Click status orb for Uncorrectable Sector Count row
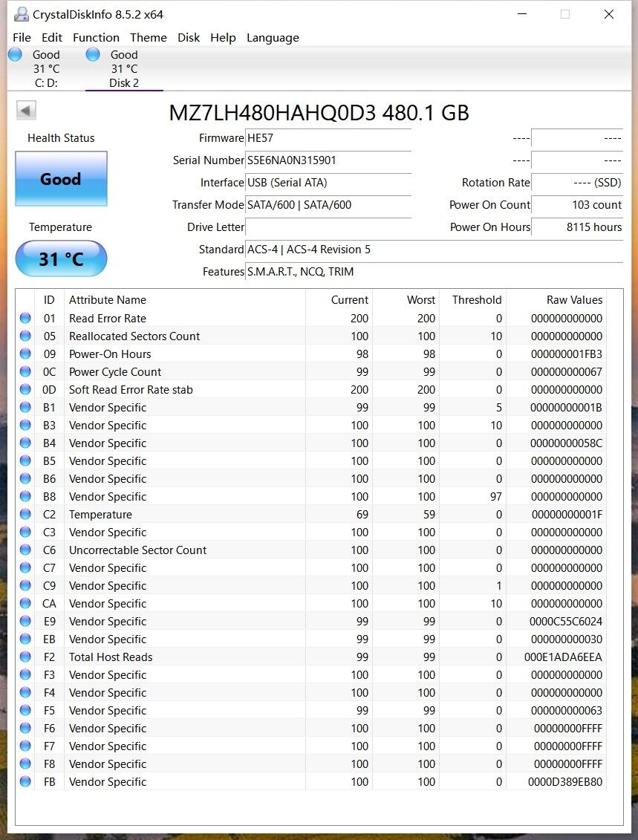The height and width of the screenshot is (840, 638). (25, 550)
